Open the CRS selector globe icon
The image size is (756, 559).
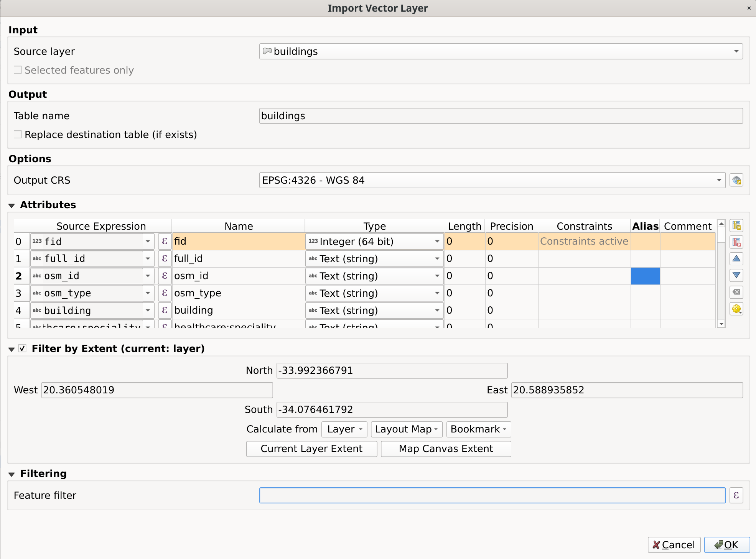click(736, 180)
